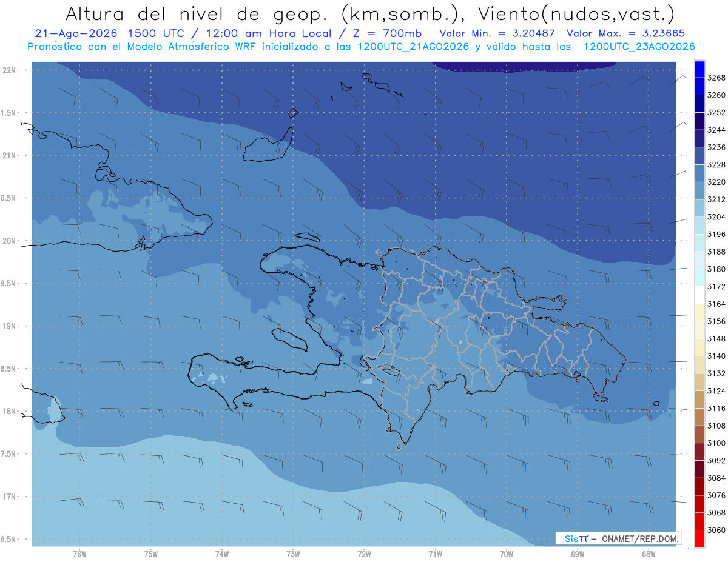728x562 pixels.
Task: Click the '70W' longitude label
Action: [506, 554]
